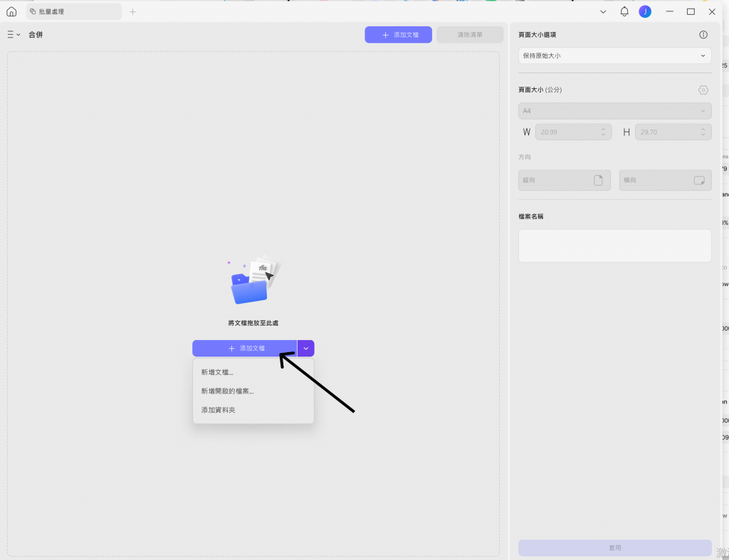The width and height of the screenshot is (729, 560).
Task: Select 橫向 landscape orientation
Action: click(665, 180)
